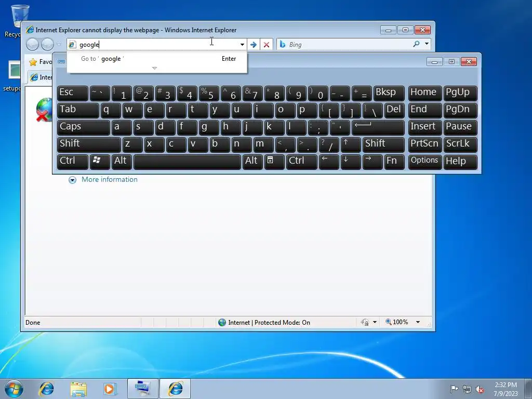Open the Favorites star icon
532x399 pixels.
click(33, 62)
